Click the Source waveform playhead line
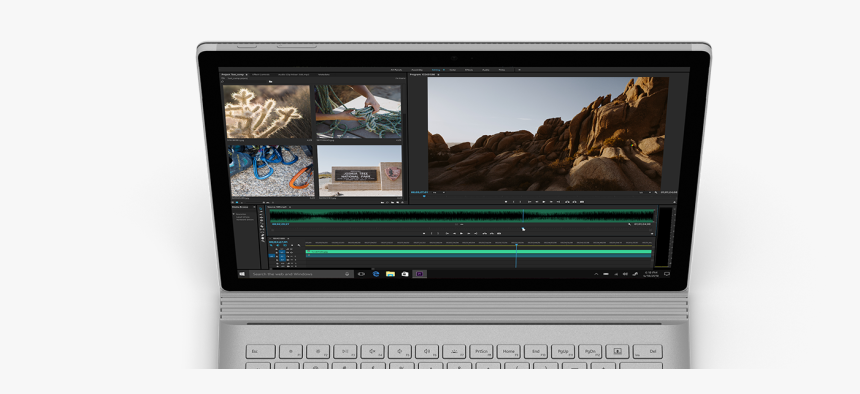860x394 pixels. click(x=523, y=215)
